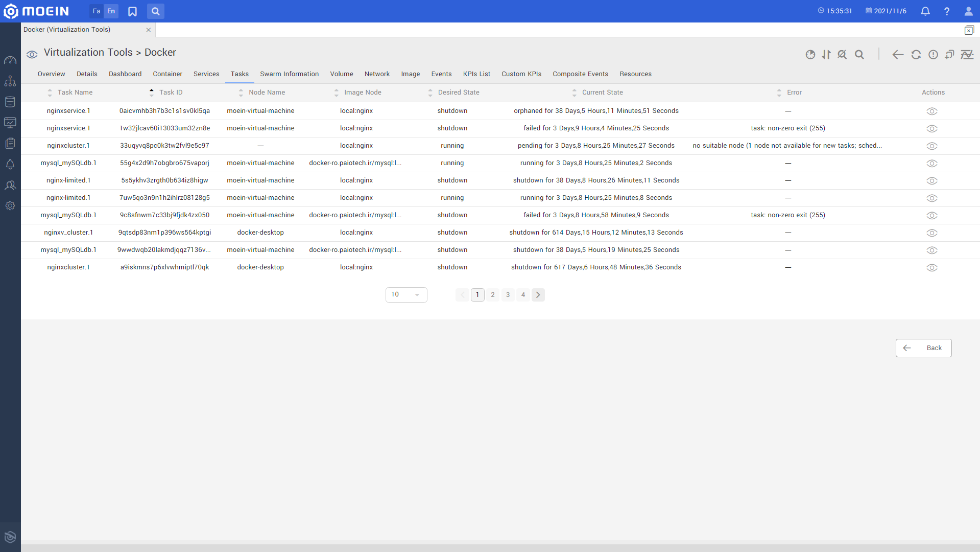Switch to the KPIs List tab

point(476,74)
